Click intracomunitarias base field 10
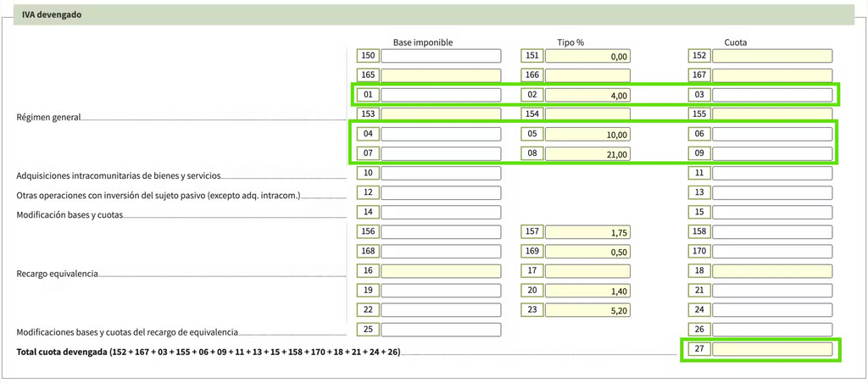The width and height of the screenshot is (868, 383). coord(441,173)
